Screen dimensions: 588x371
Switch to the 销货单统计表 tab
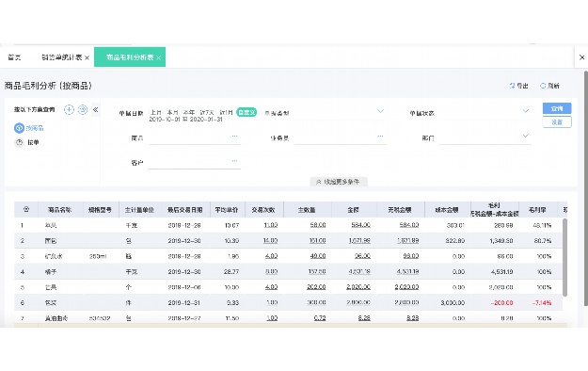(x=61, y=57)
